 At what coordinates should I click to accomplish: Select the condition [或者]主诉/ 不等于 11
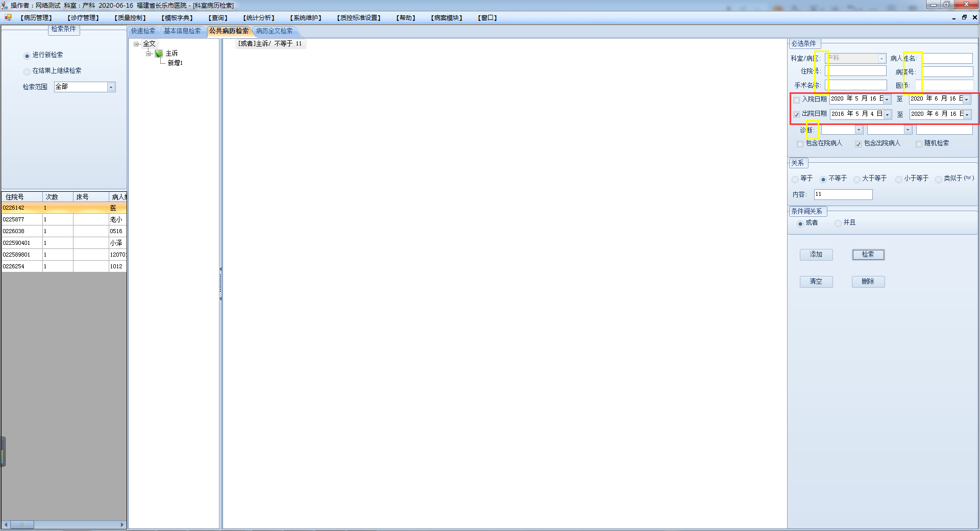270,44
